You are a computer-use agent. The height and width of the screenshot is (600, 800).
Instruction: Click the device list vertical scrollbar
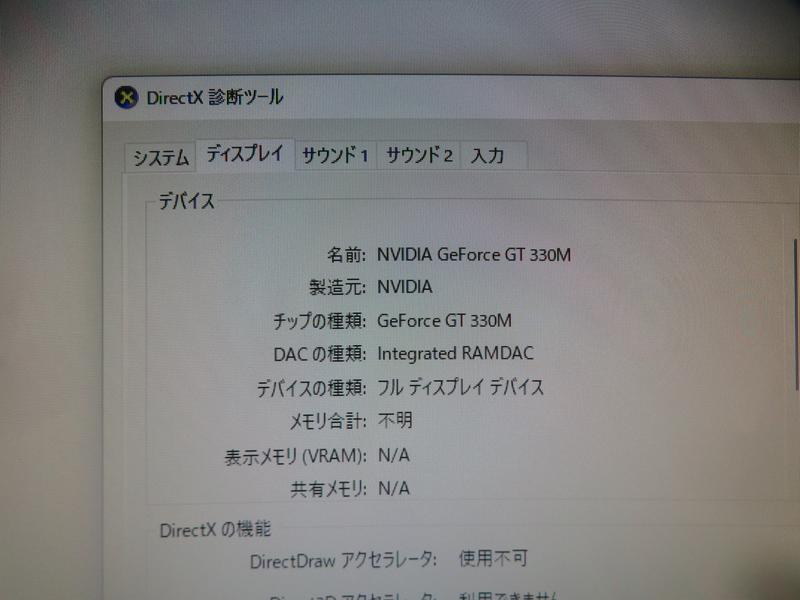point(795,315)
